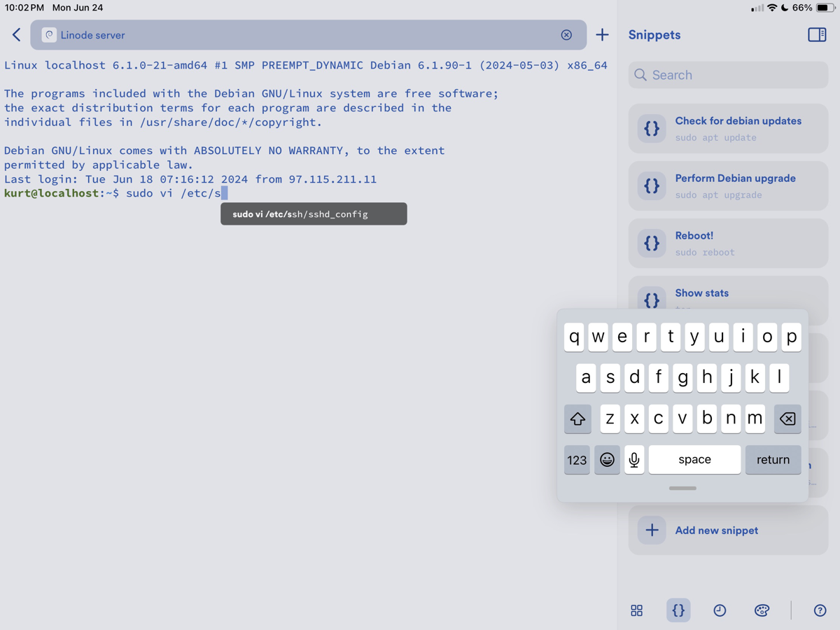Accept the sshd_config autocomplete suggestion
This screenshot has width=840, height=630.
[x=314, y=214]
